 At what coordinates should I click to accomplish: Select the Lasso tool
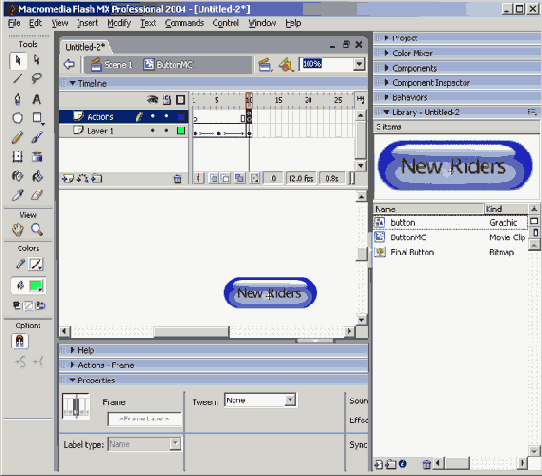[x=36, y=79]
